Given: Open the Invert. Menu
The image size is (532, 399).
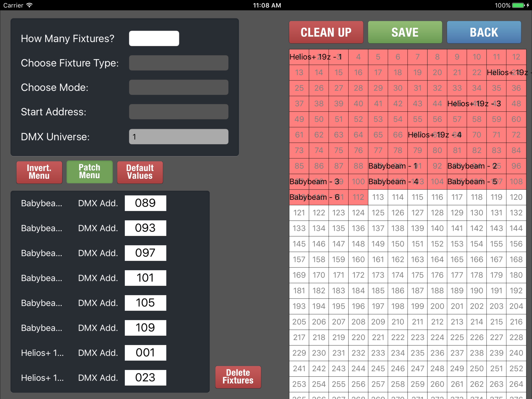Looking at the screenshot, I should [39, 172].
